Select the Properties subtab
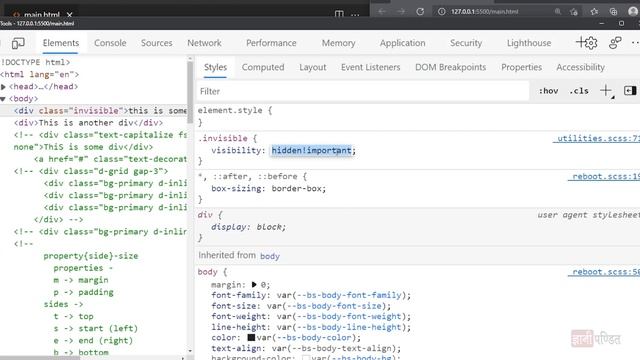640x360 pixels. [522, 67]
